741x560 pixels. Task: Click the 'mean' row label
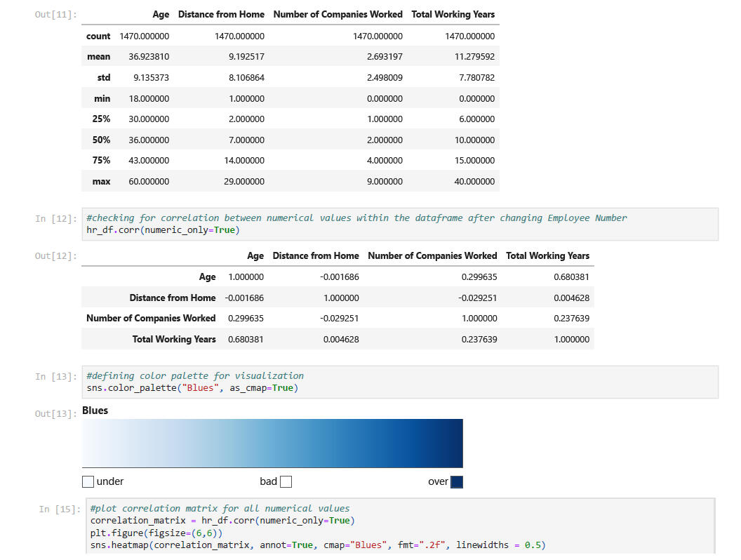tap(99, 57)
